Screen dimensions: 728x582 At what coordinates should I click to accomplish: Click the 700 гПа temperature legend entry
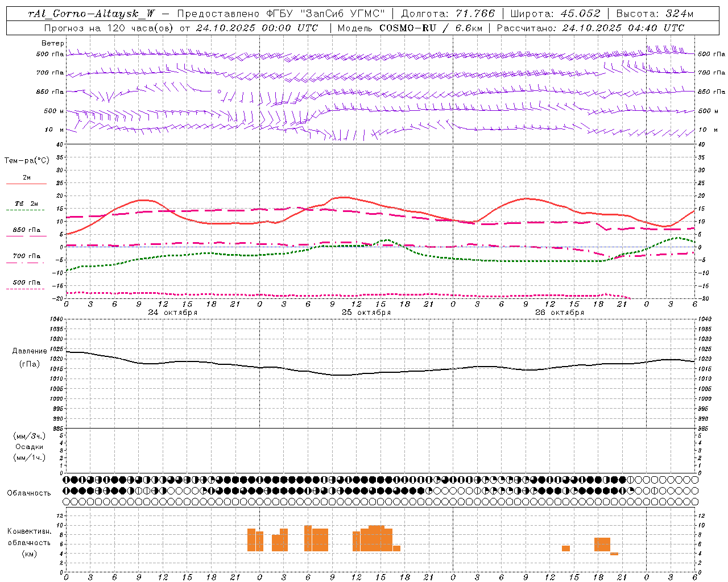27,256
